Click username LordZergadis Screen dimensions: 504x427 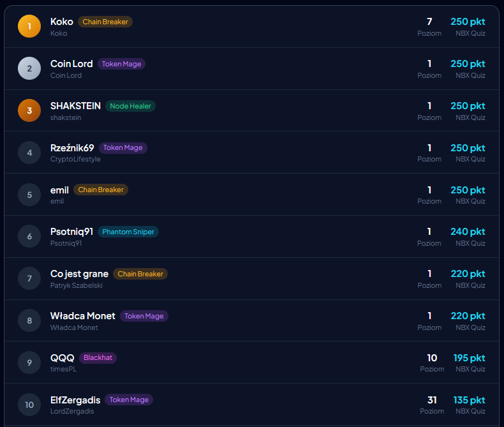coord(72,411)
